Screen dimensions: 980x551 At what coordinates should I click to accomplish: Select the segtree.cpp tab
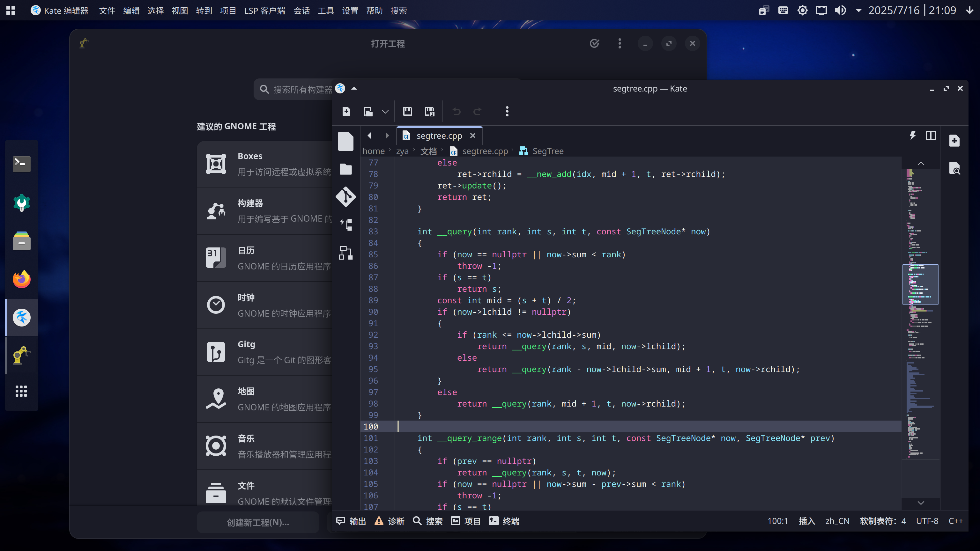(x=439, y=136)
